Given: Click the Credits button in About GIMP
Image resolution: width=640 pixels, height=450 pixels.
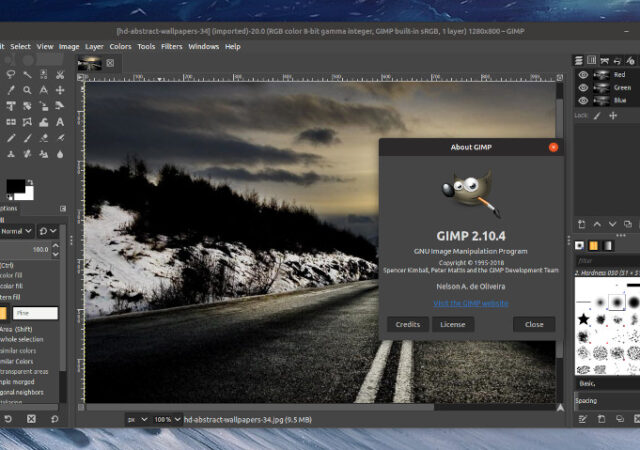Looking at the screenshot, I should [x=408, y=324].
